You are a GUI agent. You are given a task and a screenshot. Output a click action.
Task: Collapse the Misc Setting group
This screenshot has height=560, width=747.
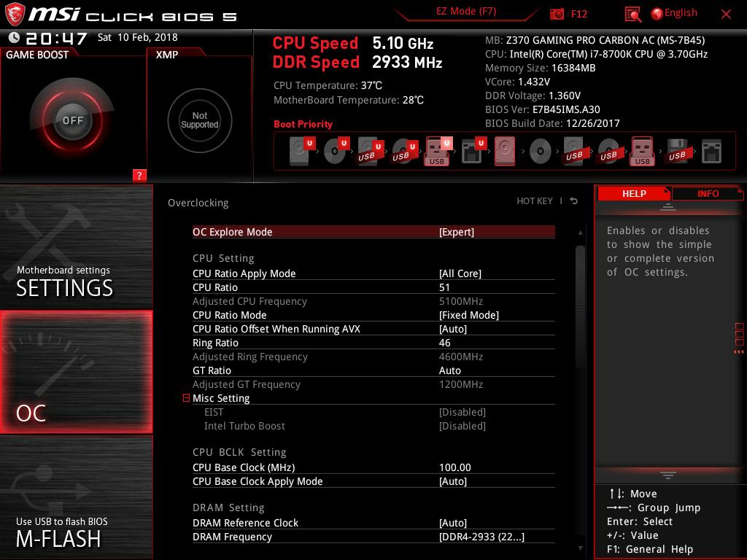click(186, 397)
